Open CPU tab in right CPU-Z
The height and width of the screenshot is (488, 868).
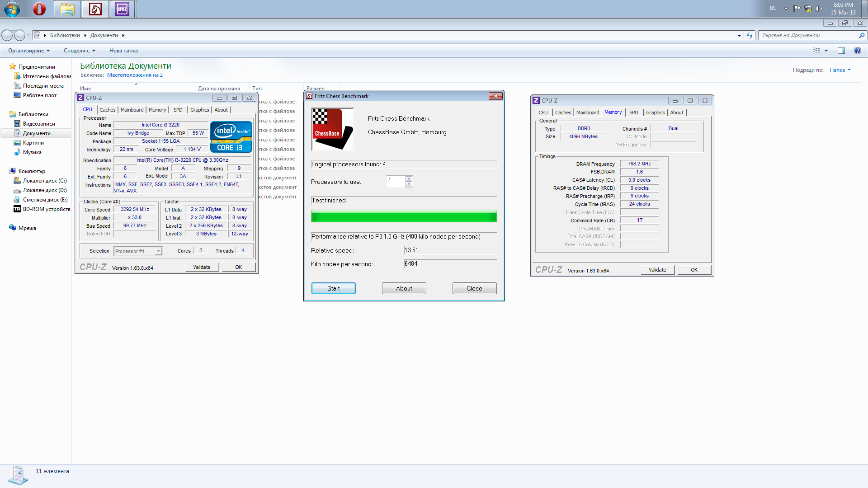(x=543, y=113)
